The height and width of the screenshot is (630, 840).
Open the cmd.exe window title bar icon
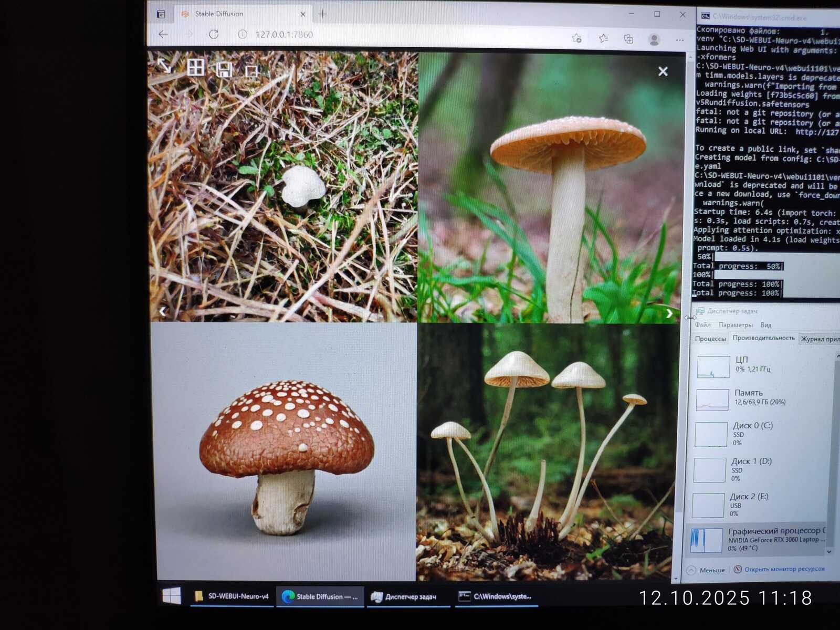point(705,16)
